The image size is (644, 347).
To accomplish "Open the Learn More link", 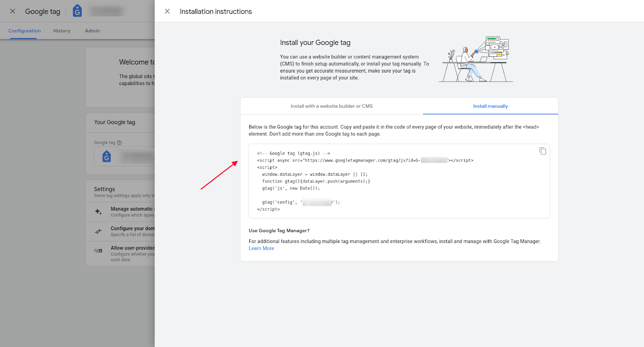I will tap(261, 248).
